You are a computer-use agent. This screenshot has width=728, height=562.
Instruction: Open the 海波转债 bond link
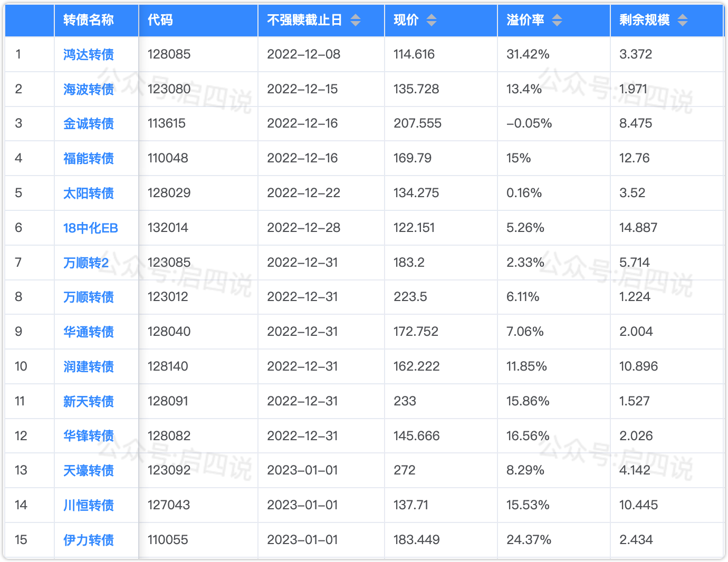[x=89, y=89]
